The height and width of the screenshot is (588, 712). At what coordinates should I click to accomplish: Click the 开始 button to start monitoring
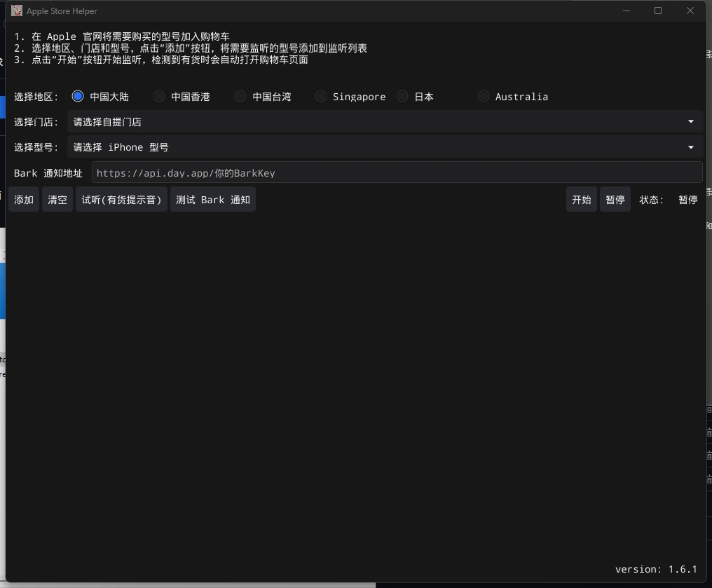581,199
